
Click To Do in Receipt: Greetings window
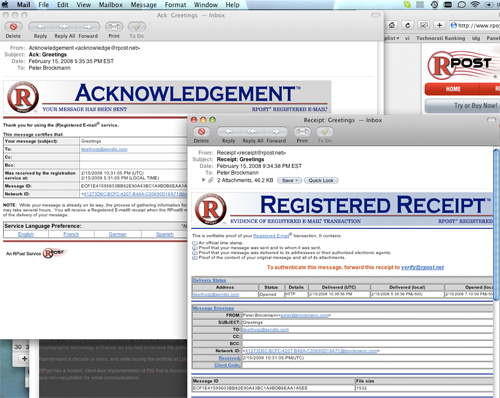tap(325, 132)
